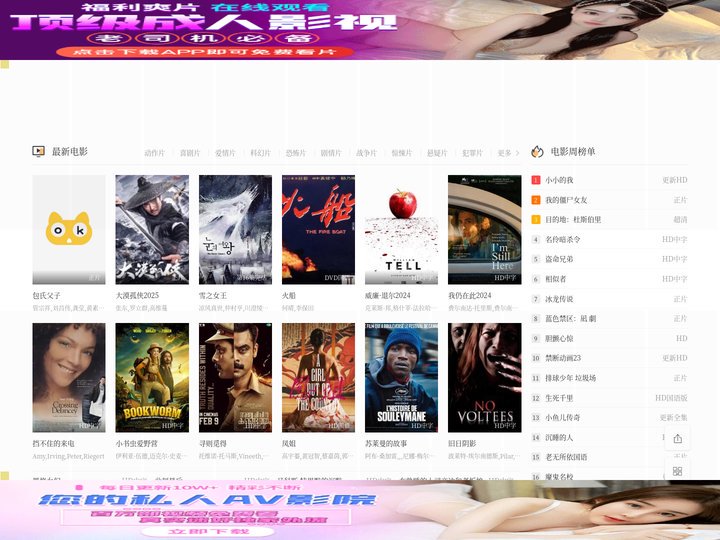Open the I'm Still Here poster
The width and height of the screenshot is (720, 540).
[x=484, y=230]
